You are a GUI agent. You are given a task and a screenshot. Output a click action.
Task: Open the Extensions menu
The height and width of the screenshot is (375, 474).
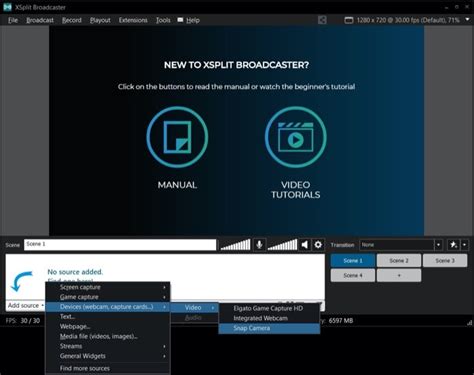tap(133, 20)
